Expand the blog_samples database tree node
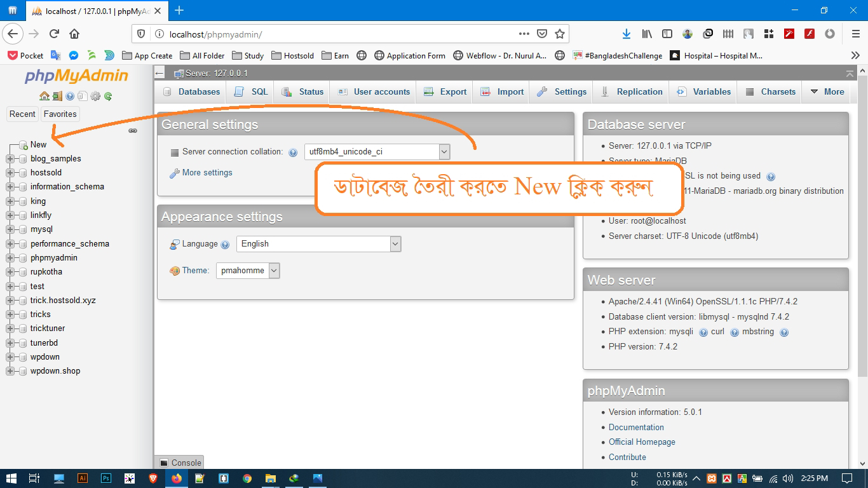This screenshot has width=868, height=488. click(10, 159)
